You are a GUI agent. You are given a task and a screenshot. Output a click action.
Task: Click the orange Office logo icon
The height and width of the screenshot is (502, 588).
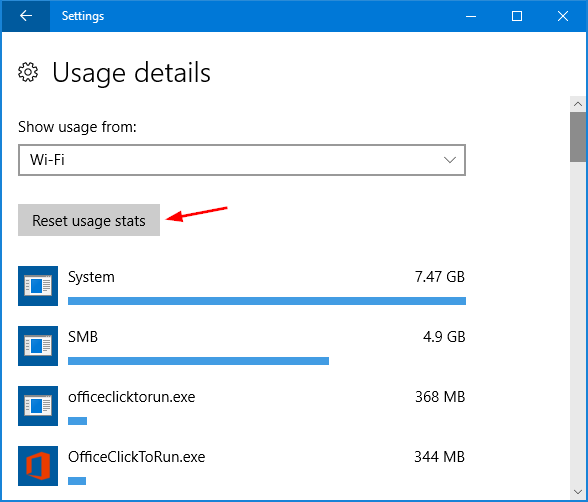coord(38,466)
